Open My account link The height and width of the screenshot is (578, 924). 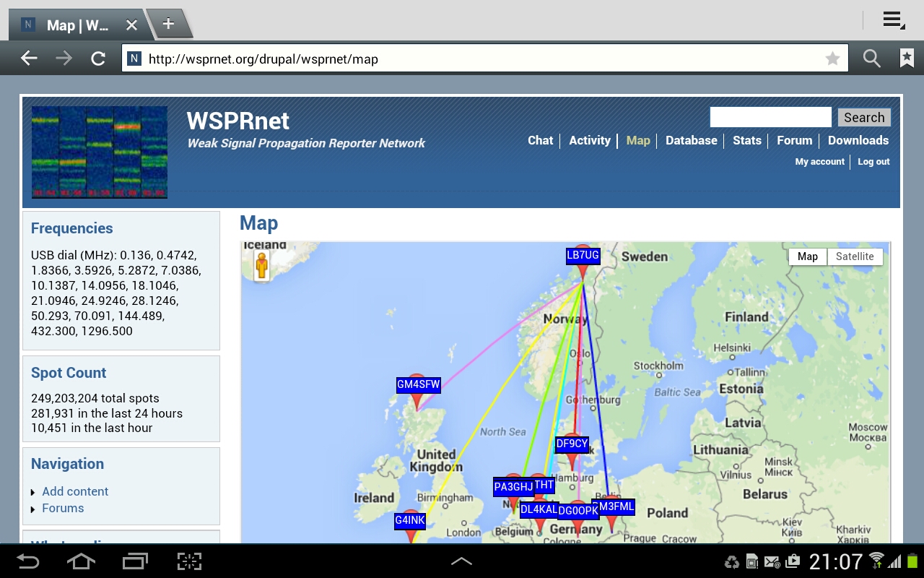point(820,162)
